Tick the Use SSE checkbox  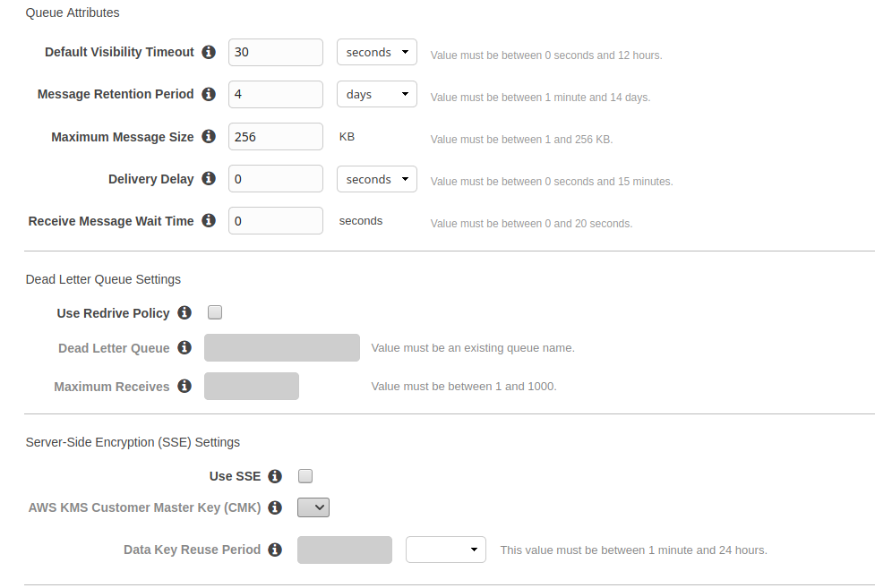pyautogui.click(x=305, y=476)
